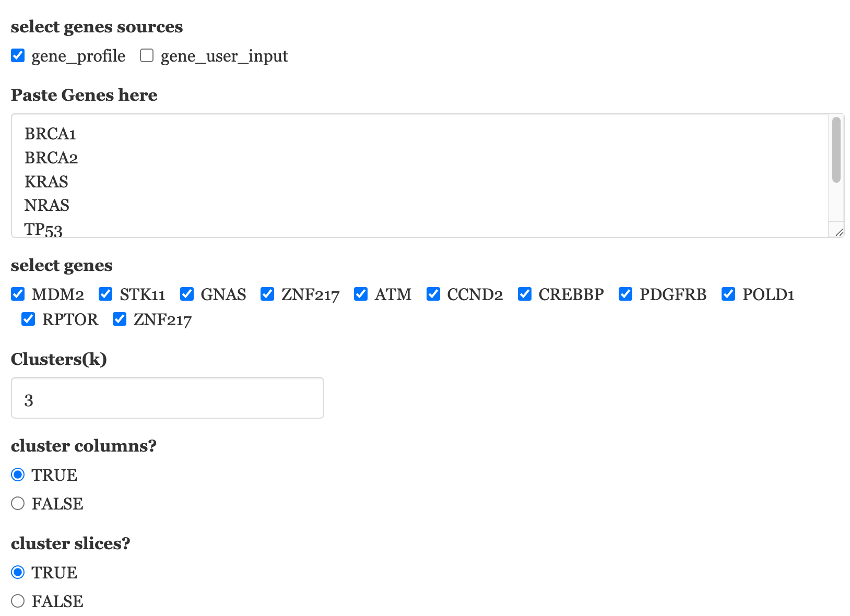The image size is (850, 616).
Task: Deselect the MDM2 gene checkbox
Action: [x=18, y=294]
